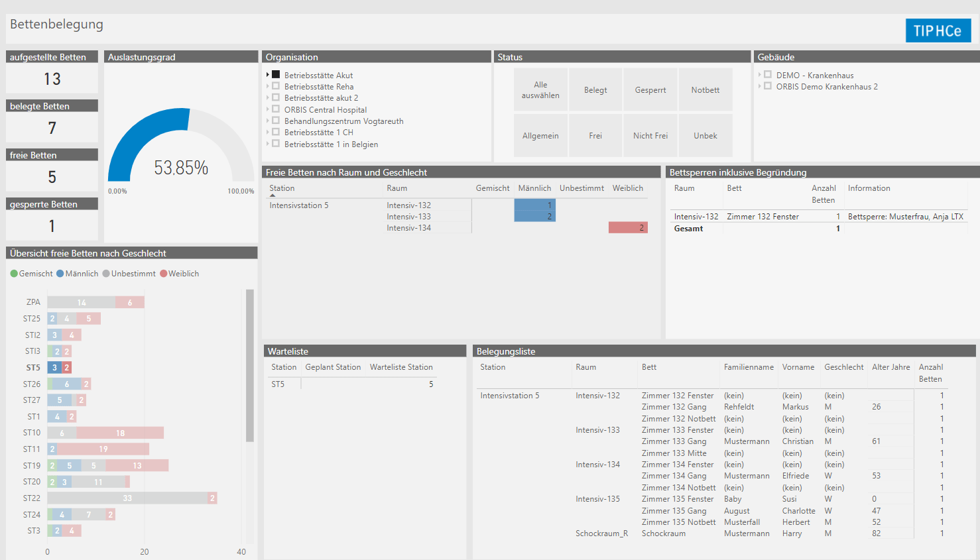Click the gesperrte Betten card value 1

click(x=52, y=226)
